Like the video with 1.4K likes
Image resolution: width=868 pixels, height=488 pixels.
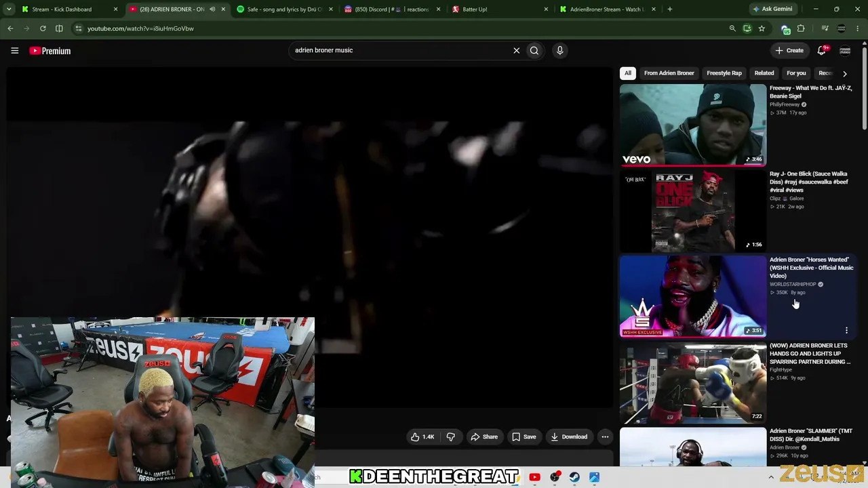(x=422, y=437)
